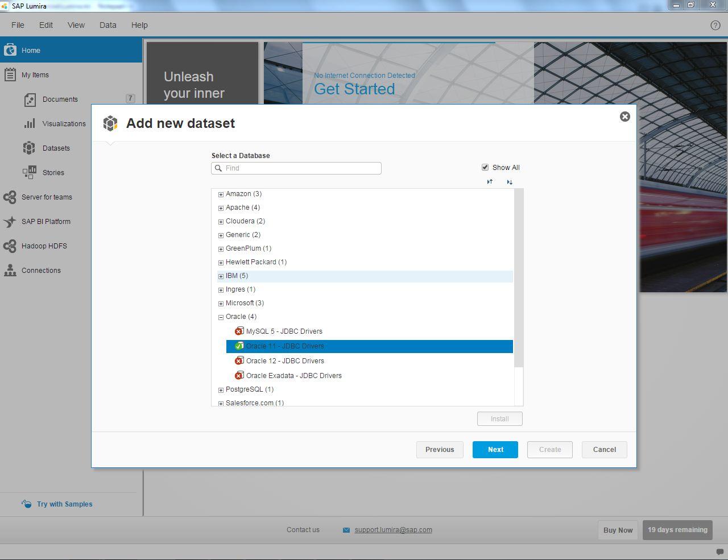Click the MySQL 5 driver status icon
Image resolution: width=728 pixels, height=560 pixels.
click(x=239, y=331)
